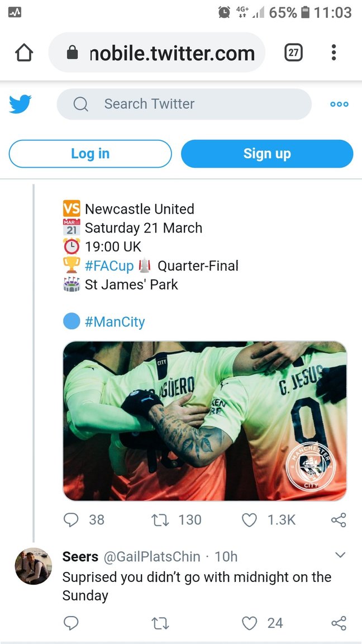Open the three-dot more options icon beside search

[x=339, y=104]
